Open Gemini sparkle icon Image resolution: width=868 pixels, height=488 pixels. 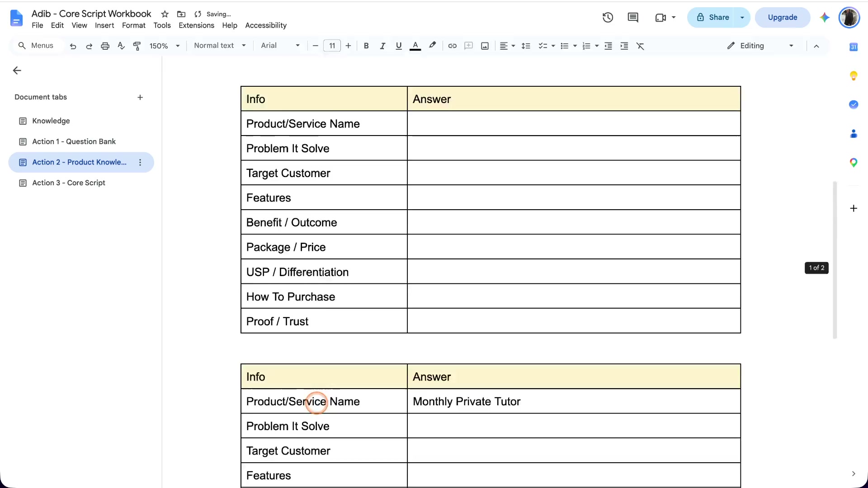pos(825,18)
